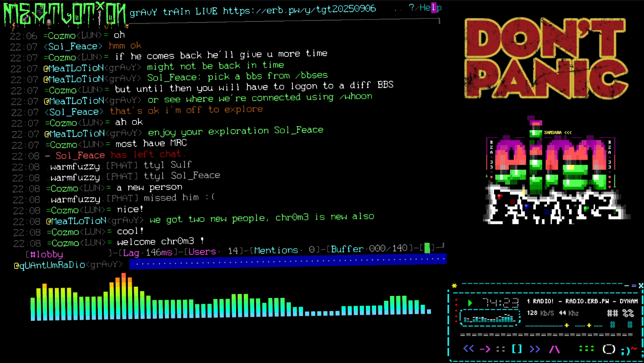Click the ## mono indicator
Image resolution: width=644 pixels, height=363 pixels.
click(x=612, y=313)
